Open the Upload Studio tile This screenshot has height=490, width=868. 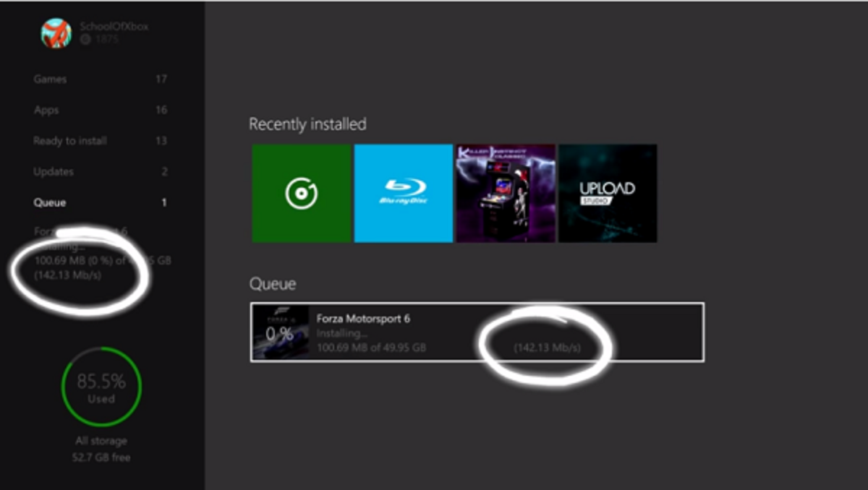coord(608,193)
